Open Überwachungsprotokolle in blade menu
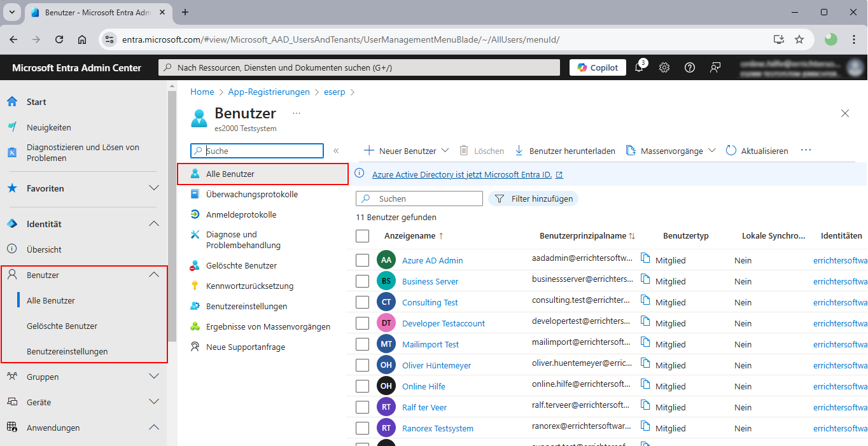Screen dimensions: 868x446 point(252,194)
